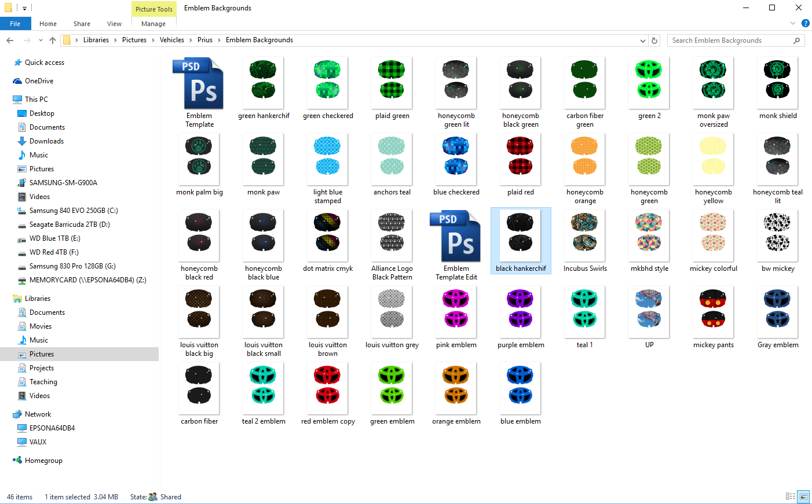Open Teaching library

coord(43,382)
